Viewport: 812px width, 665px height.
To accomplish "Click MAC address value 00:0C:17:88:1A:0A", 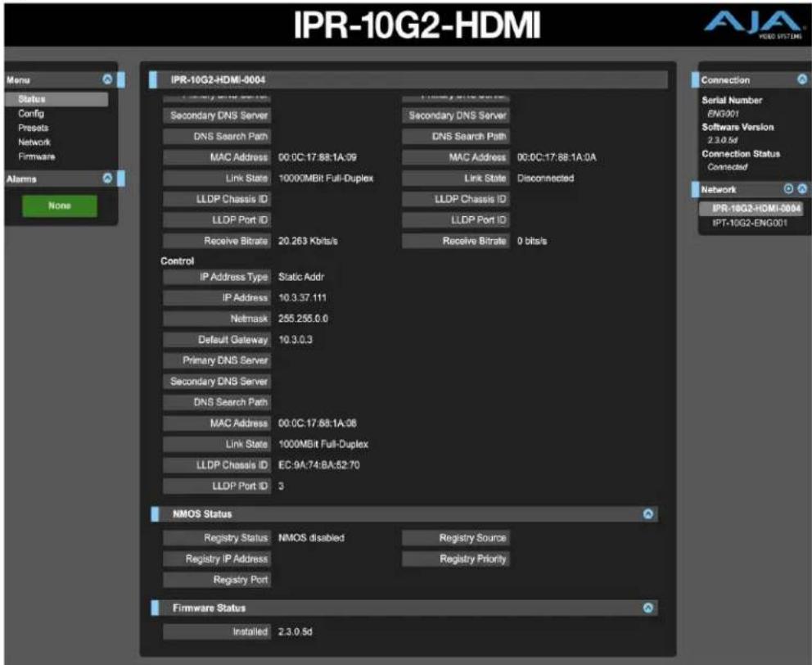I will [557, 157].
